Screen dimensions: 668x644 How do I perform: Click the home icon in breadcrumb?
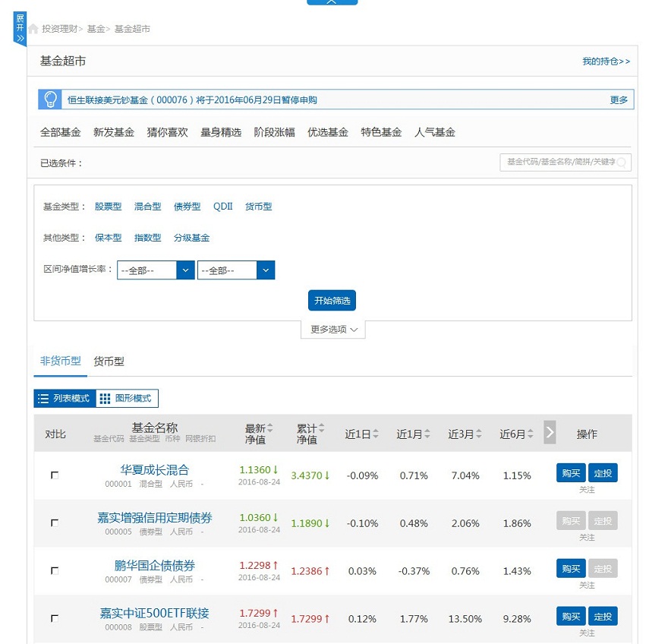click(33, 29)
